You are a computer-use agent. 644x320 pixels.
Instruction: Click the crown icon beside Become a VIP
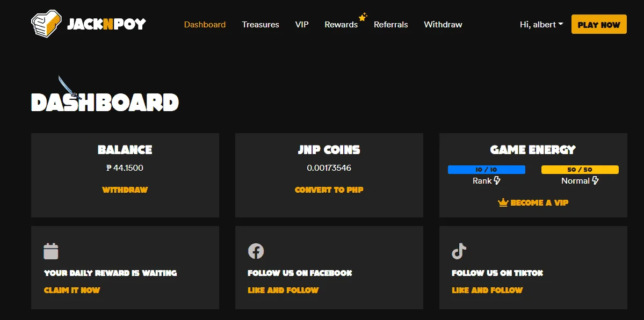(x=503, y=203)
